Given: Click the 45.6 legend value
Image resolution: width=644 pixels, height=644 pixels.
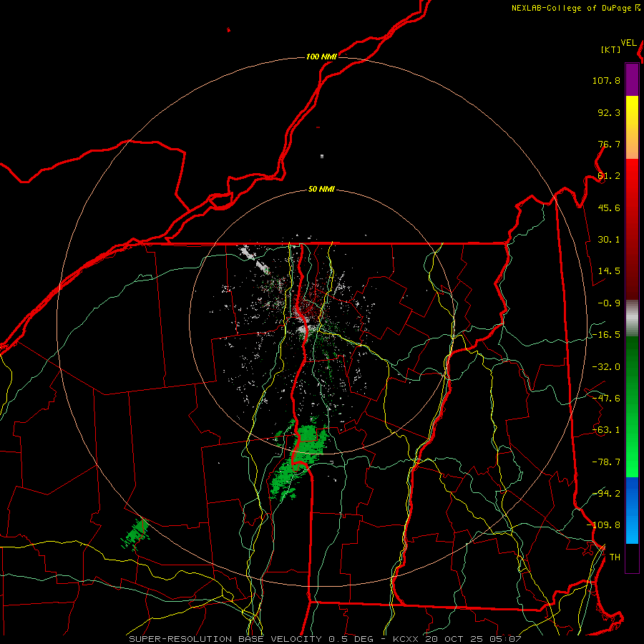Looking at the screenshot, I should tap(609, 208).
